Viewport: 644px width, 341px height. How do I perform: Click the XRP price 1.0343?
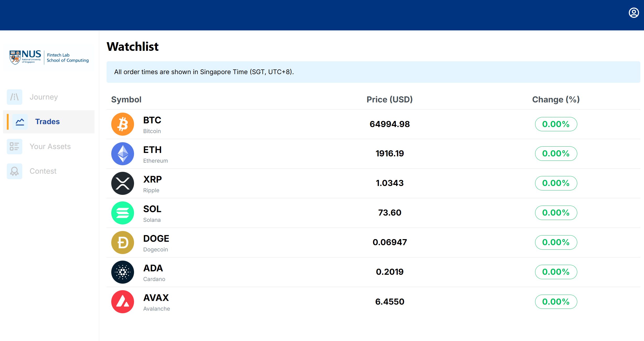pyautogui.click(x=390, y=183)
